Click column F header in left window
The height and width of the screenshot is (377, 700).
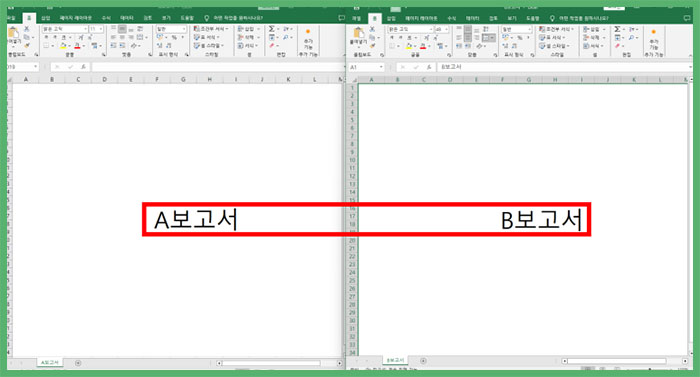pos(157,79)
